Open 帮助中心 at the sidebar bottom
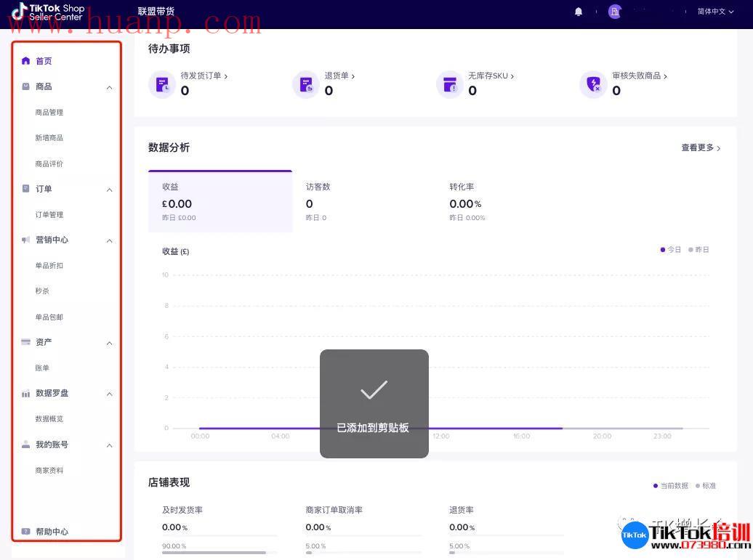The width and height of the screenshot is (753, 560). [x=52, y=531]
